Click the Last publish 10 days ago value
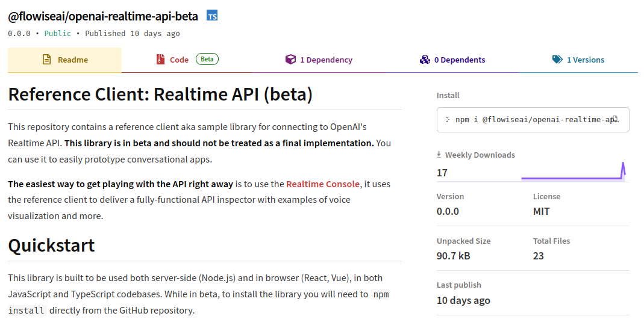The height and width of the screenshot is (322, 644). [x=463, y=300]
